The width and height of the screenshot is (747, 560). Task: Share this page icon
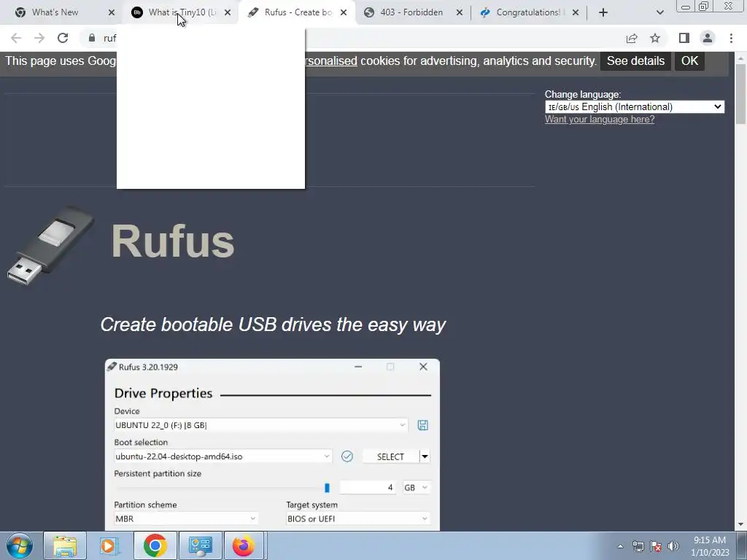[x=632, y=38]
